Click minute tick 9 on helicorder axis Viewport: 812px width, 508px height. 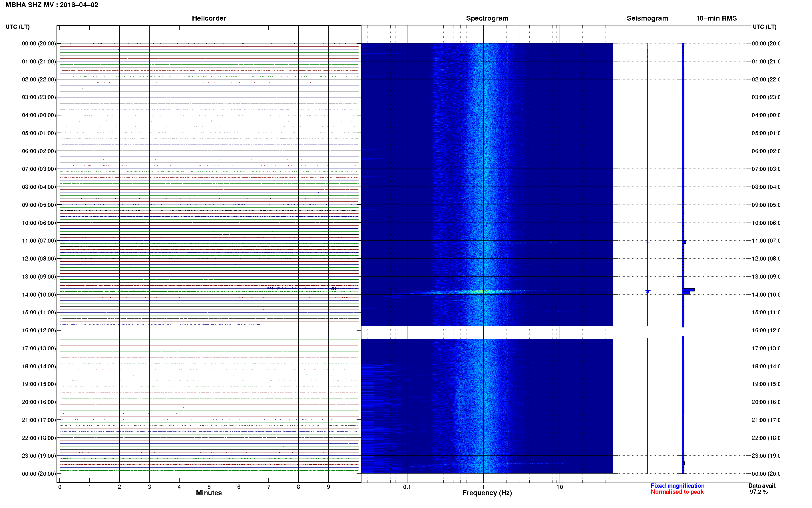click(x=328, y=487)
